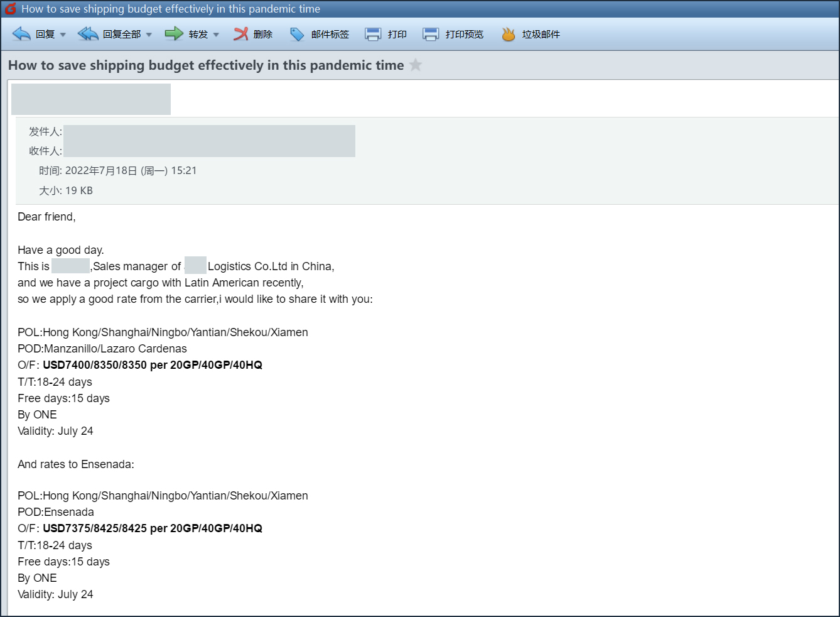The height and width of the screenshot is (617, 840).
Task: Click the bold USD7400/8350/8350 rate line
Action: point(153,365)
